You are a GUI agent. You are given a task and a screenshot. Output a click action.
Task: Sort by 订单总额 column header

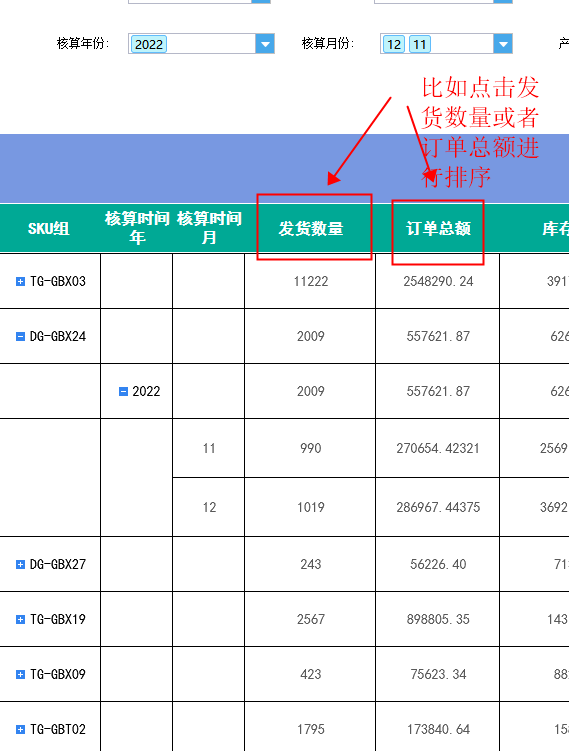click(x=438, y=228)
